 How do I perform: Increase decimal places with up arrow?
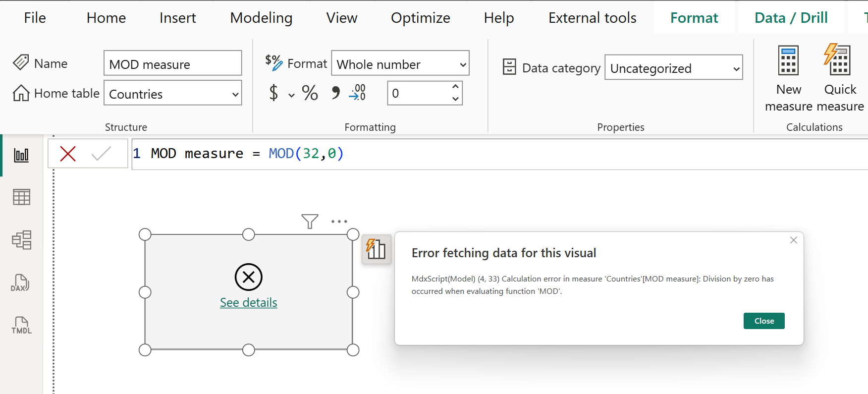[x=455, y=87]
